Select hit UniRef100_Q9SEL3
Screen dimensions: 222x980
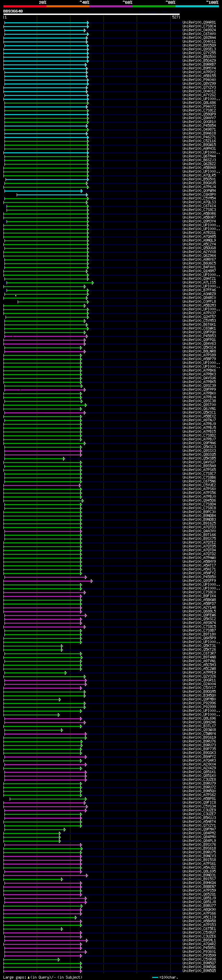click(x=199, y=49)
